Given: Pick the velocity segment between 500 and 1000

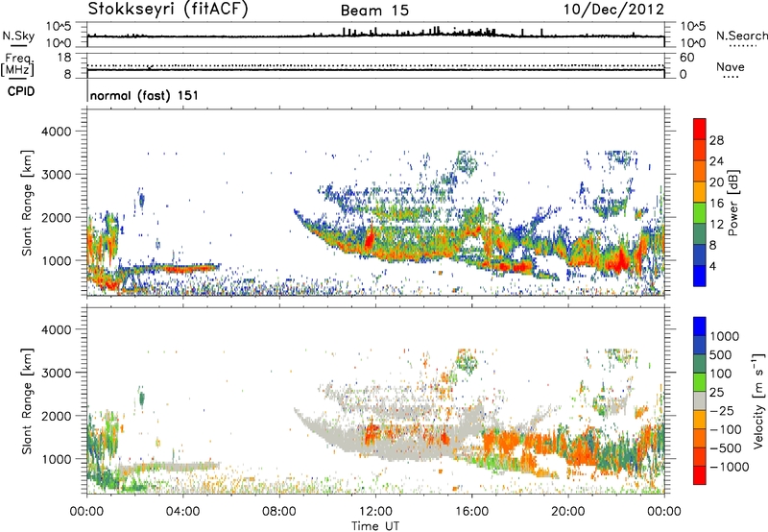Looking at the screenshot, I should pyautogui.click(x=700, y=345).
